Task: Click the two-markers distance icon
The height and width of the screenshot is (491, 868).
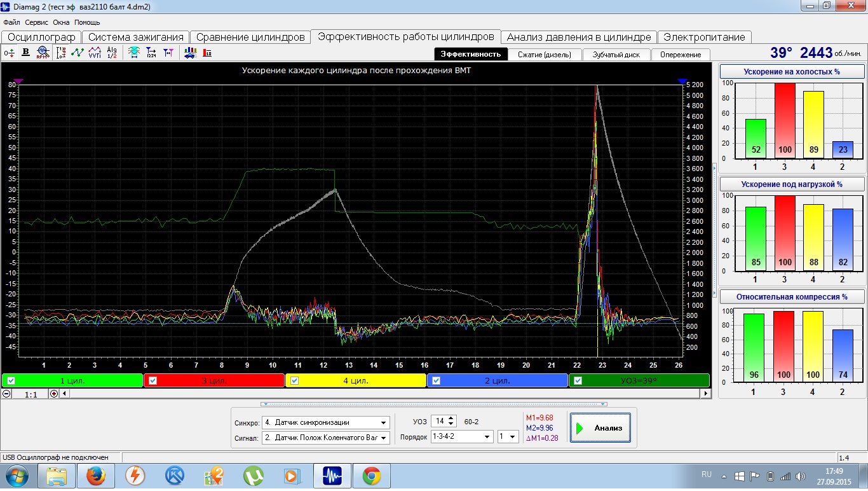Action: [x=168, y=53]
